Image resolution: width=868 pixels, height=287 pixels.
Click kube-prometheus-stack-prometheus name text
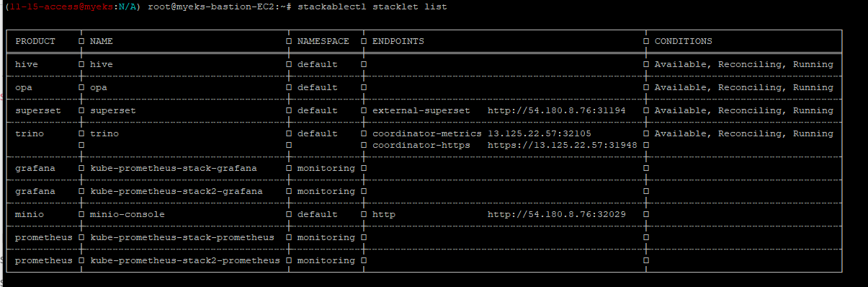click(182, 237)
